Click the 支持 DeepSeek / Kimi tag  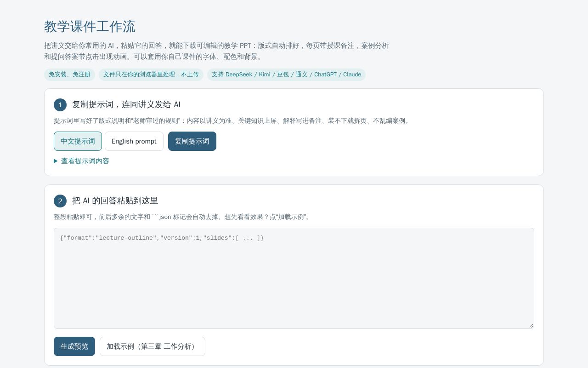pyautogui.click(x=286, y=75)
